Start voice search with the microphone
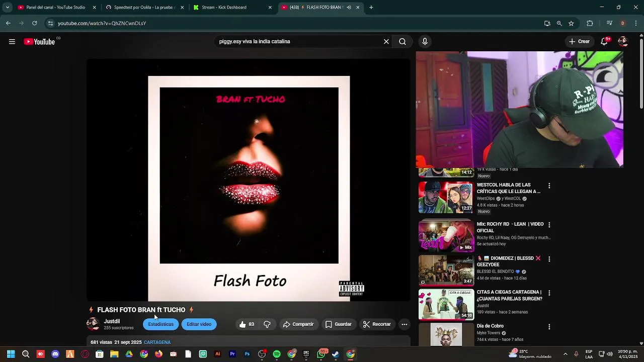644x362 pixels. click(x=425, y=42)
